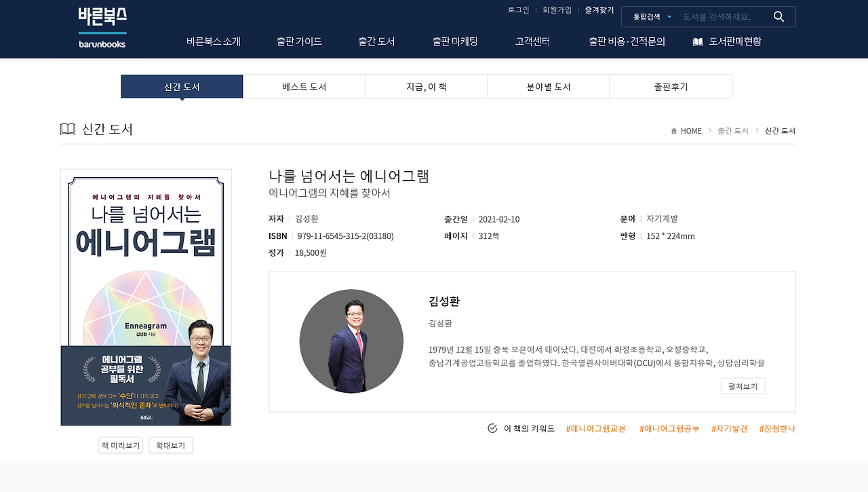This screenshot has height=492, width=868.
Task: Click the ISBN value 979-11-6545-315-2(03180)
Action: coord(345,236)
